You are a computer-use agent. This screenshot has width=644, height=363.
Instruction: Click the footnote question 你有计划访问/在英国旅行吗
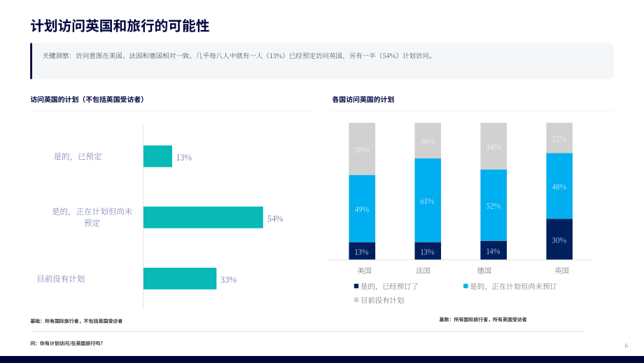tap(66, 343)
